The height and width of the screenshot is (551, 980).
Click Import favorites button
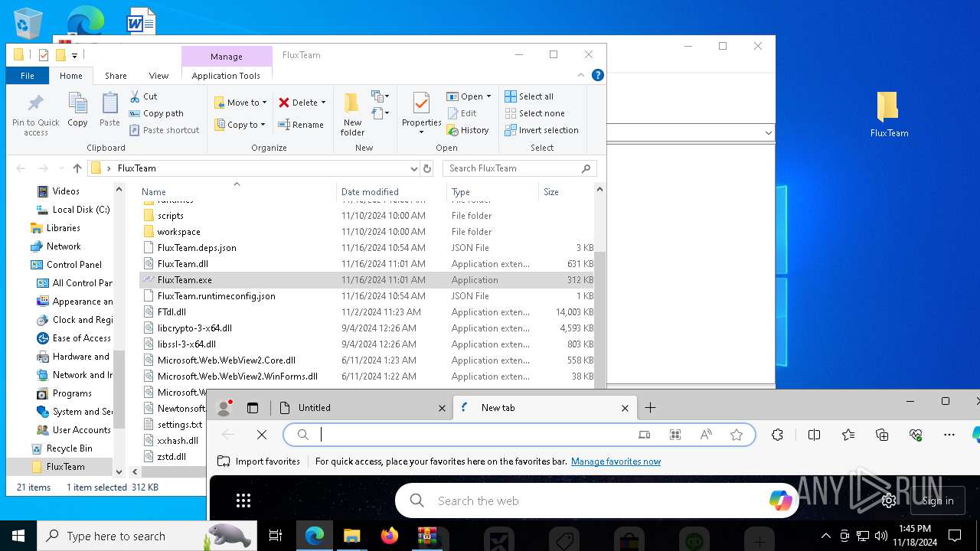click(x=259, y=461)
